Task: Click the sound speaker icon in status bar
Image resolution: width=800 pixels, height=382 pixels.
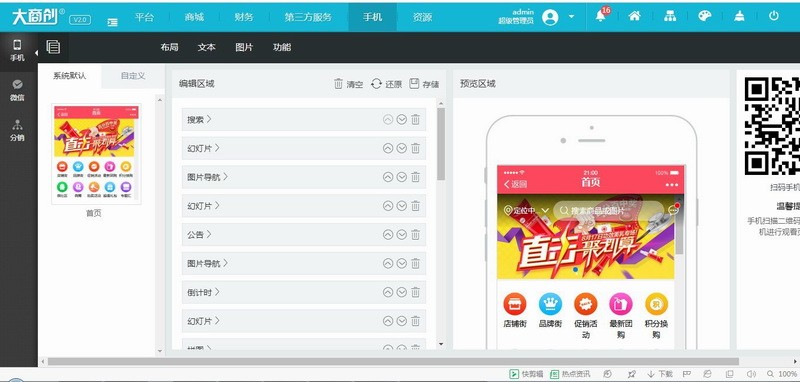Action: (x=751, y=374)
